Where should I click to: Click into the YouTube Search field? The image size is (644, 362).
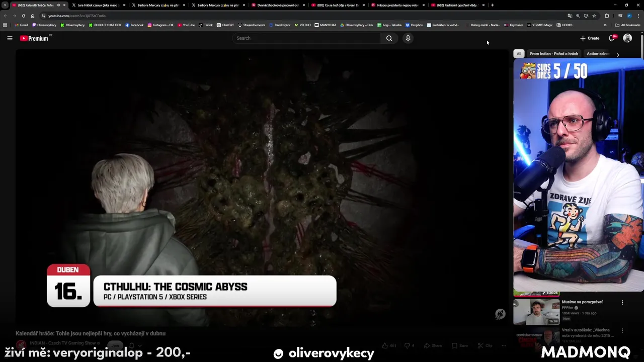(307, 38)
